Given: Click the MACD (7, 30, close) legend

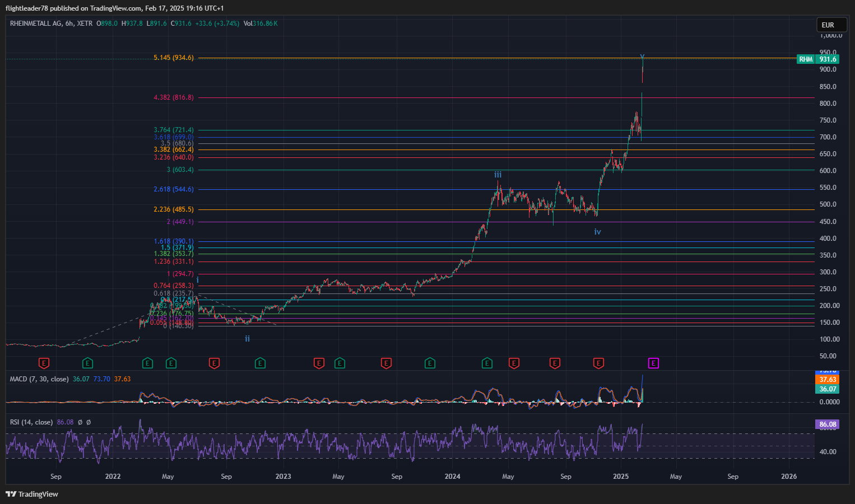Looking at the screenshot, I should click(x=39, y=379).
